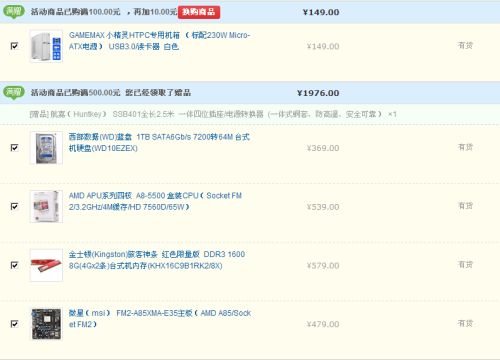Click the white GAMEMAX case thumbnail
The height and width of the screenshot is (360, 500).
46,46
